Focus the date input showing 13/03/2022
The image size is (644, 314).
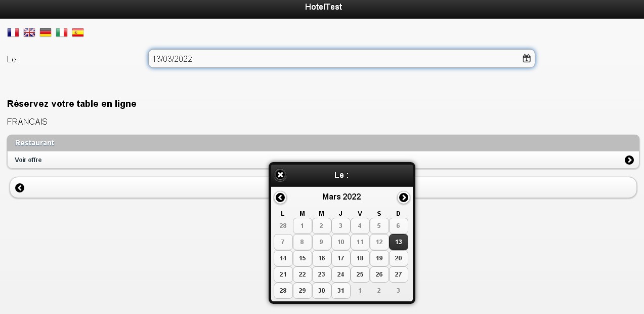click(x=341, y=58)
